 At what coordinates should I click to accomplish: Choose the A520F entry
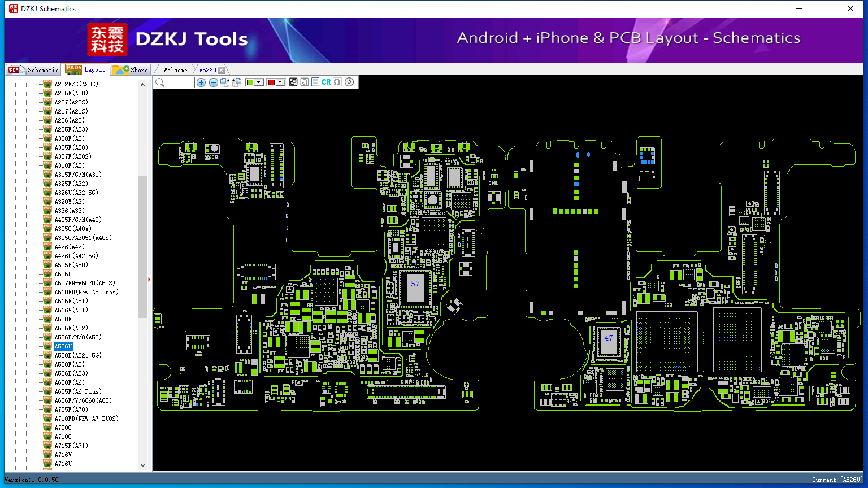coord(63,319)
